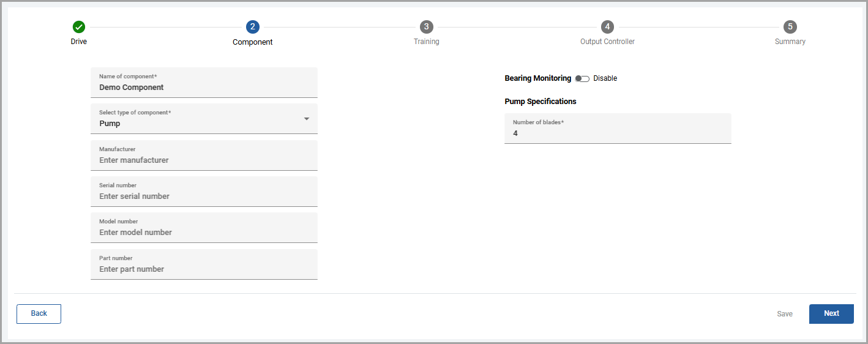Viewport: 868px width, 344px height.
Task: Click the Number of blades field
Action: [617, 133]
